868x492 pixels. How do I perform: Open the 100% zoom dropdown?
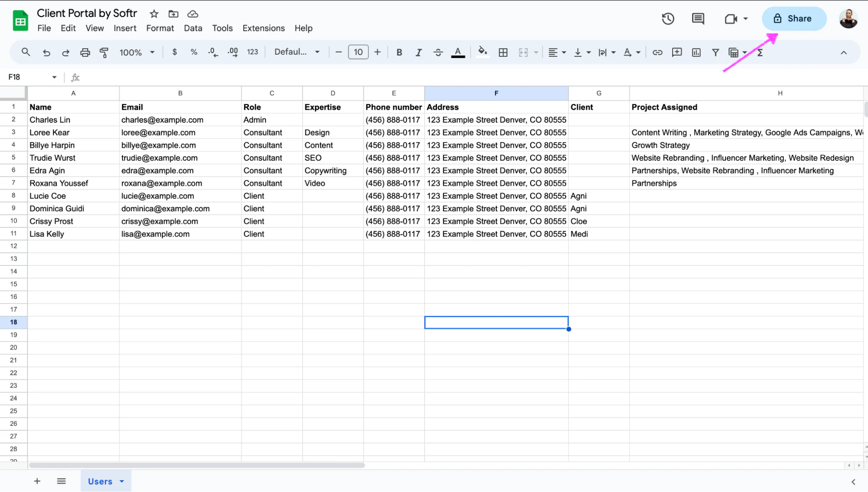coord(137,52)
